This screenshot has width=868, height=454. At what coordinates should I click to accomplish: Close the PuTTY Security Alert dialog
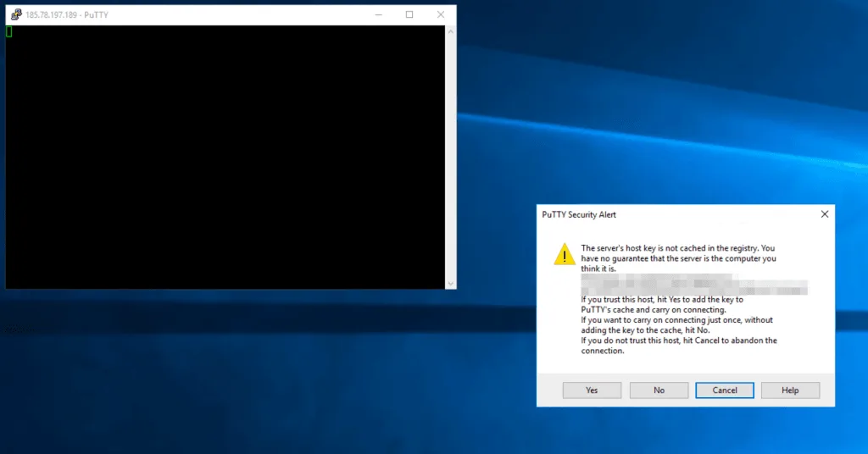pyautogui.click(x=824, y=215)
